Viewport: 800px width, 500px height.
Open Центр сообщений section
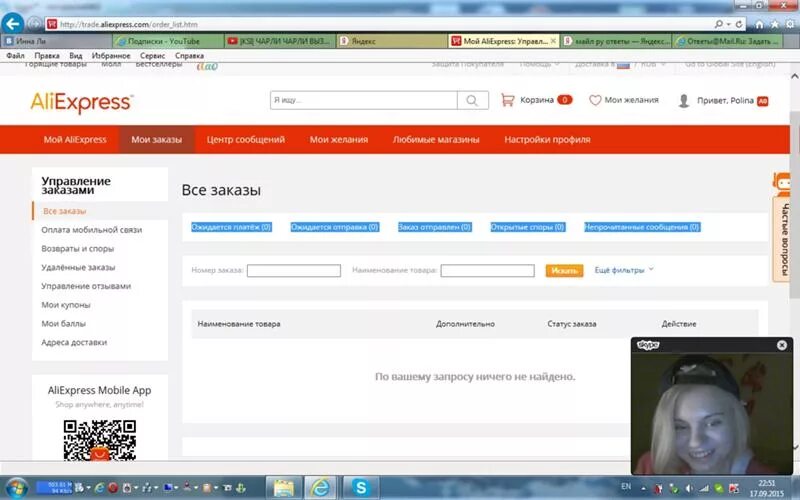click(246, 139)
